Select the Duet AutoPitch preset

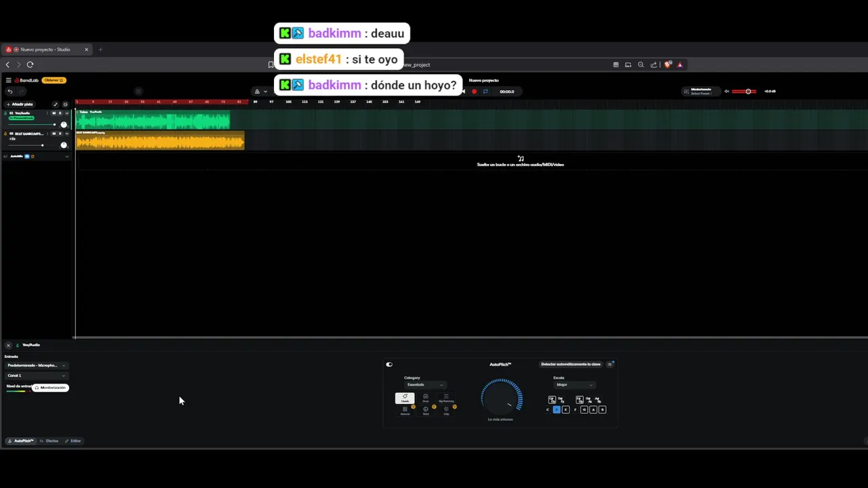(425, 399)
